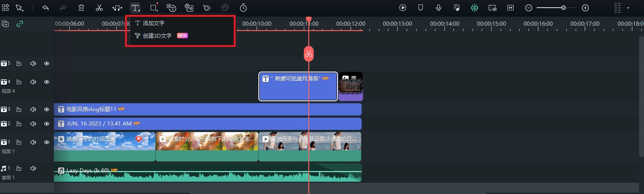Open the audio stretch tool
The height and width of the screenshot is (194, 644).
click(117, 8)
